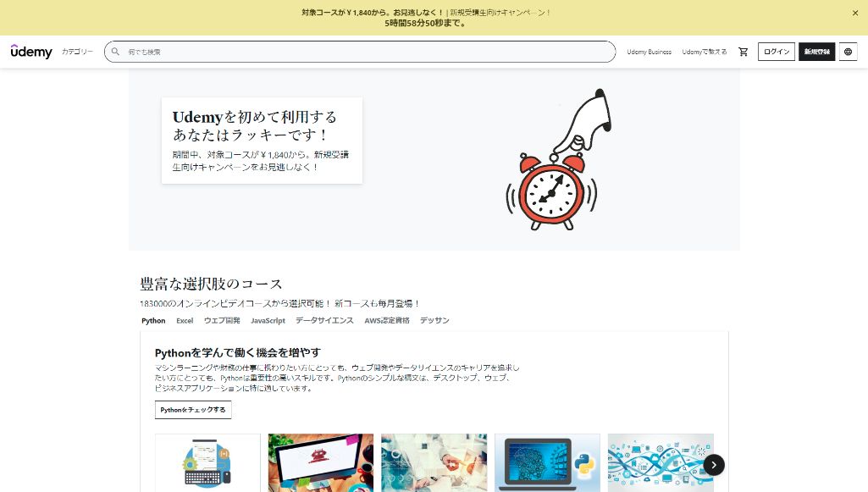Click the Pythonをチェックする button
Image resolution: width=868 pixels, height=492 pixels.
coord(193,410)
